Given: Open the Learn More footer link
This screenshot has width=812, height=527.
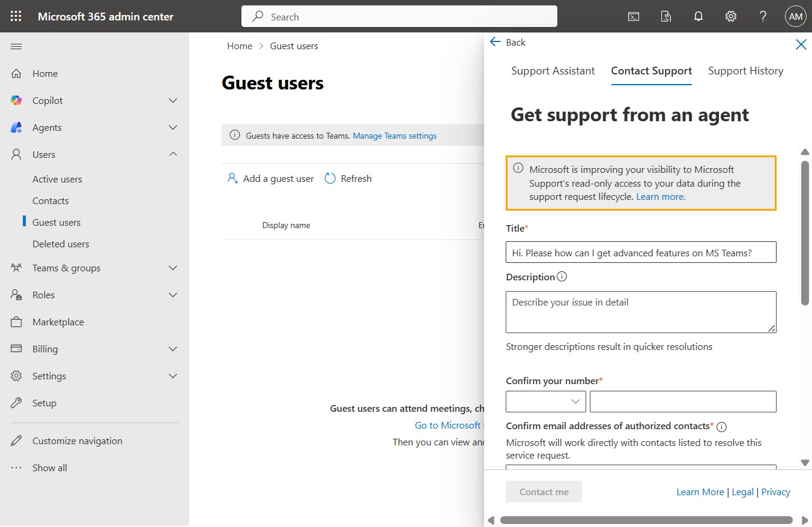Looking at the screenshot, I should pyautogui.click(x=700, y=492).
